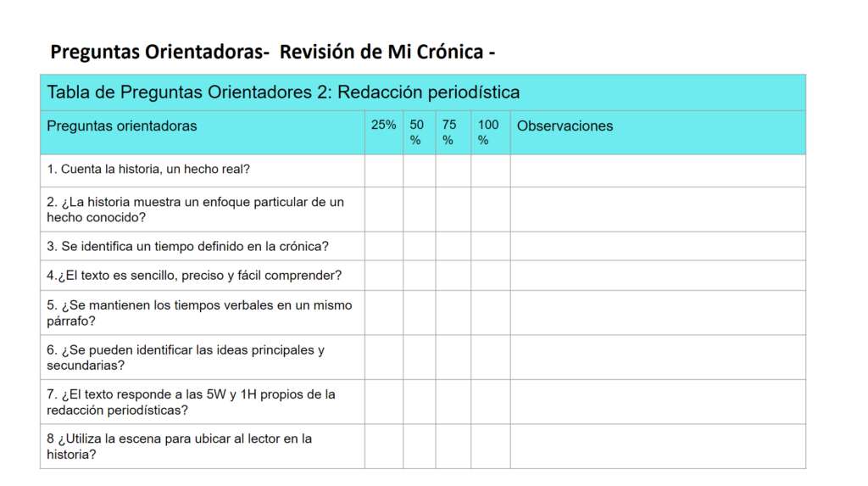868x486 pixels.
Task: Click Observaciones cell for question 8 escena
Action: (658, 447)
